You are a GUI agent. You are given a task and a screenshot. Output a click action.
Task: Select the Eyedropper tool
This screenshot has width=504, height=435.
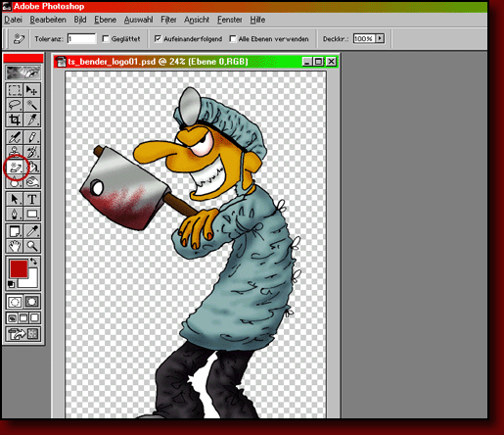[x=32, y=231]
